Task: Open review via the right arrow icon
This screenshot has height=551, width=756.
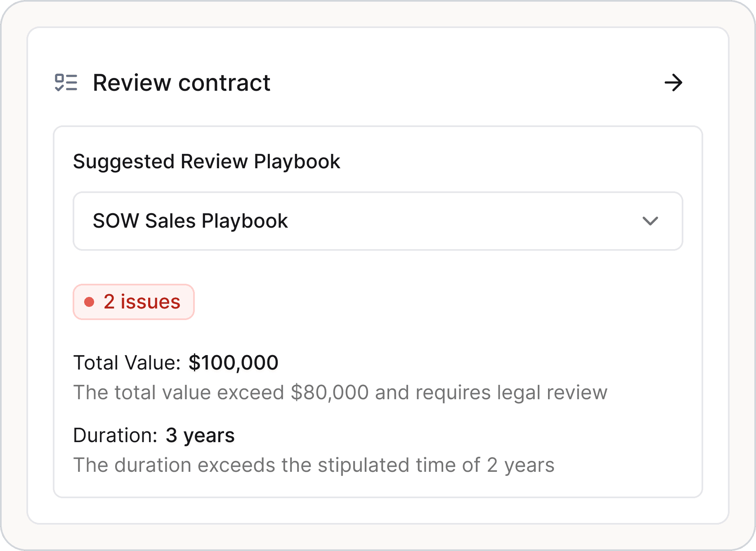Action: click(x=673, y=82)
